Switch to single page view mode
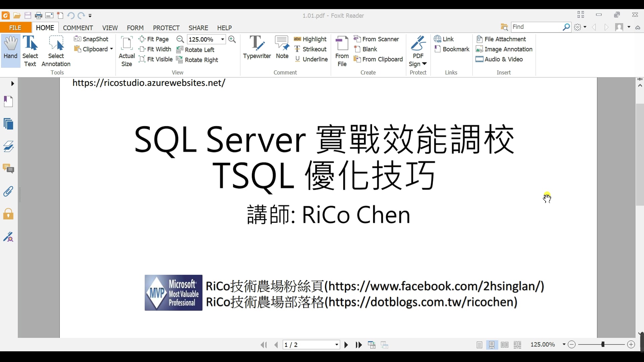Viewport: 644px width, 362px height. (479, 345)
